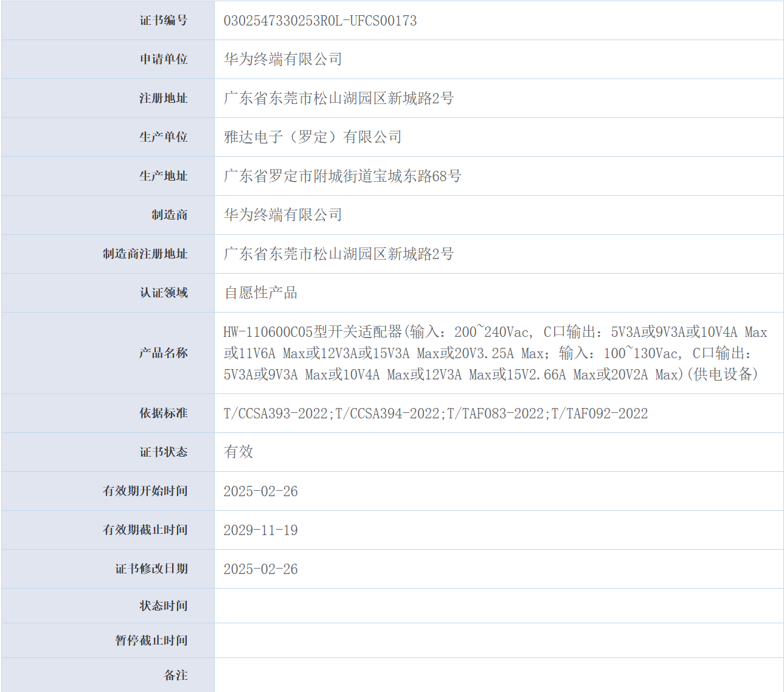
Task: Select the 自愿性产品 value
Action: click(x=261, y=293)
